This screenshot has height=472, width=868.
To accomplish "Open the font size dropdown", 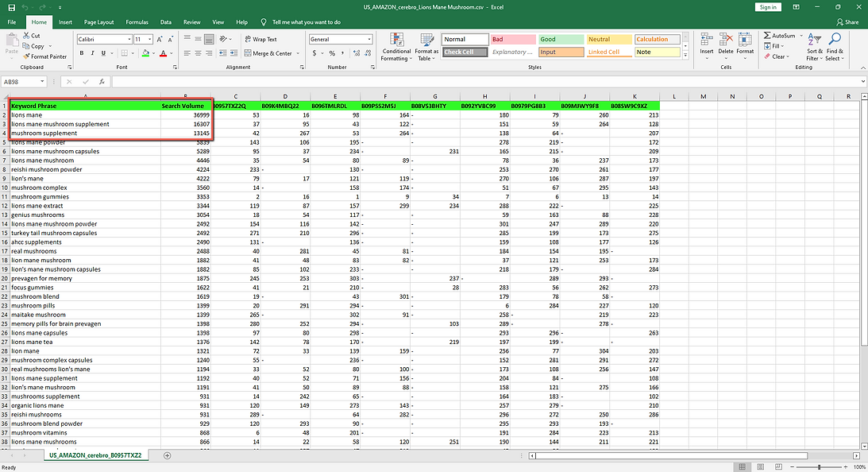I will click(x=149, y=40).
